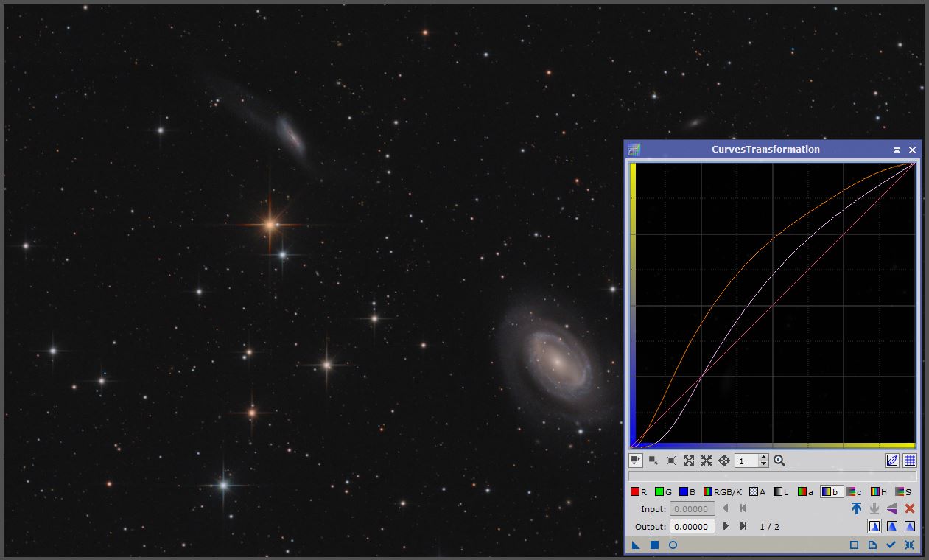
Task: Store the current curve with the up arrow
Action: pyautogui.click(x=857, y=508)
